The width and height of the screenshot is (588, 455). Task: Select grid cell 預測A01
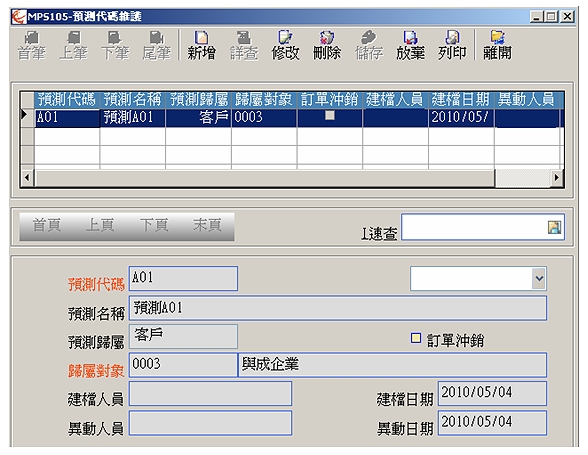[x=132, y=118]
